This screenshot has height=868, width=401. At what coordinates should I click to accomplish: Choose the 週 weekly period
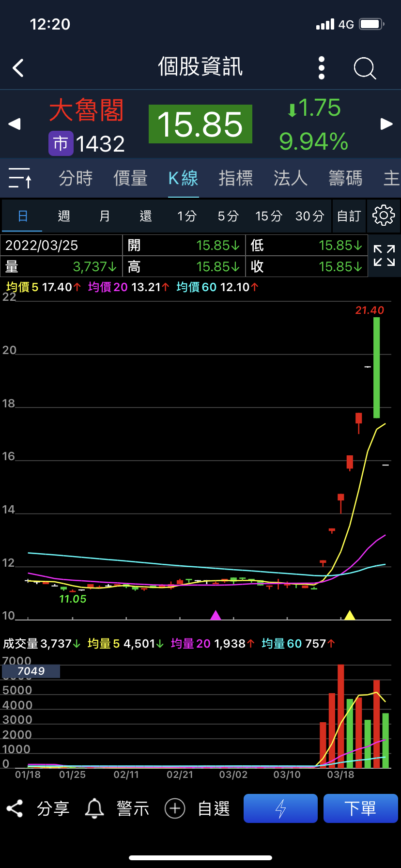64,216
